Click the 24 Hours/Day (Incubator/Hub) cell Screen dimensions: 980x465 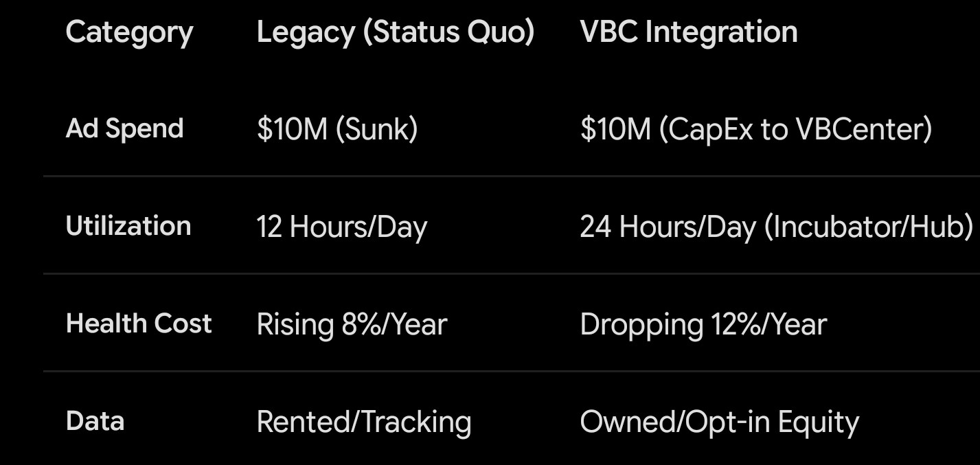777,227
